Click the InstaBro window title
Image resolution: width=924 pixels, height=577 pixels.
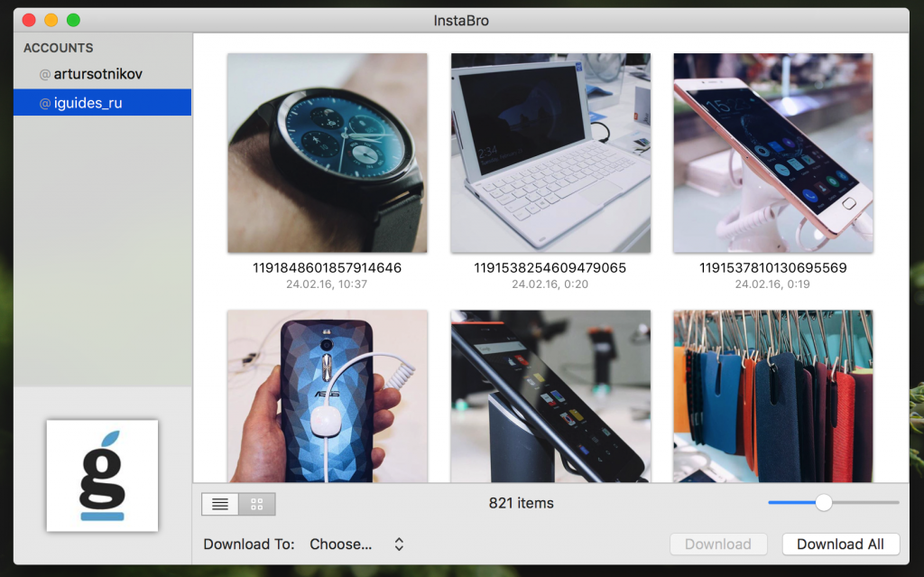pos(461,21)
